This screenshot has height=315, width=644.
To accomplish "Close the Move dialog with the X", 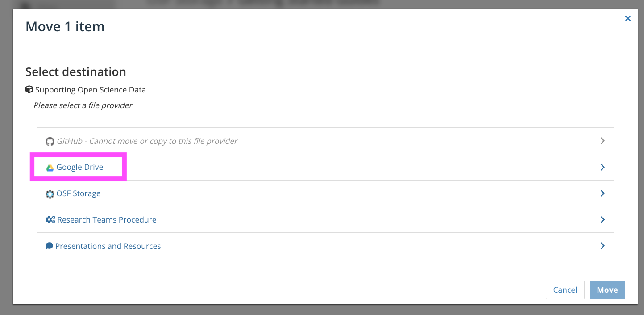I will tap(627, 18).
